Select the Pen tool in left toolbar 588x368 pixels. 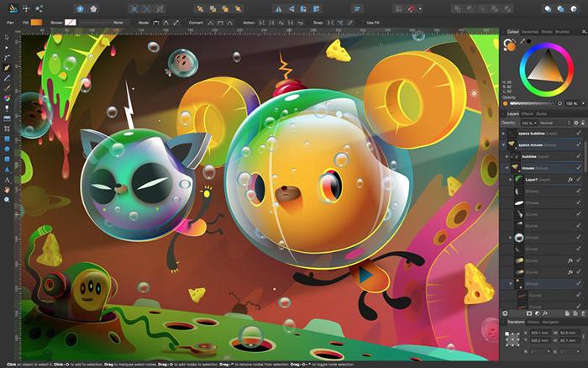pos(7,67)
